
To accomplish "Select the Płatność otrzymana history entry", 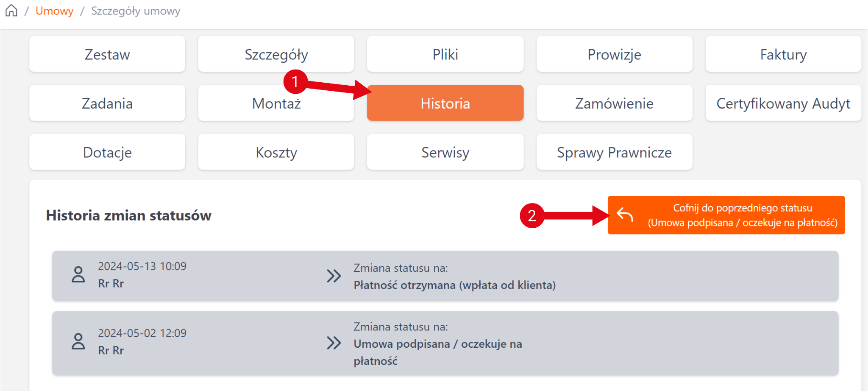I will [x=454, y=285].
